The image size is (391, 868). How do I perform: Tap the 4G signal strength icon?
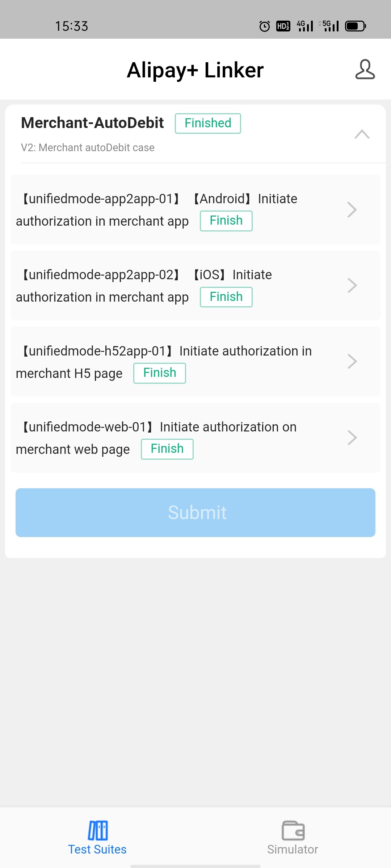tap(305, 26)
